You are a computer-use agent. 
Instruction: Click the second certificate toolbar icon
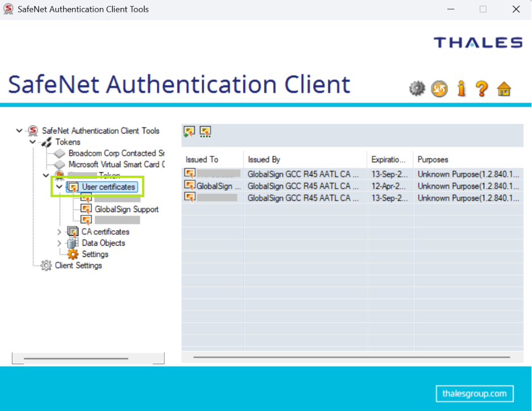(205, 132)
